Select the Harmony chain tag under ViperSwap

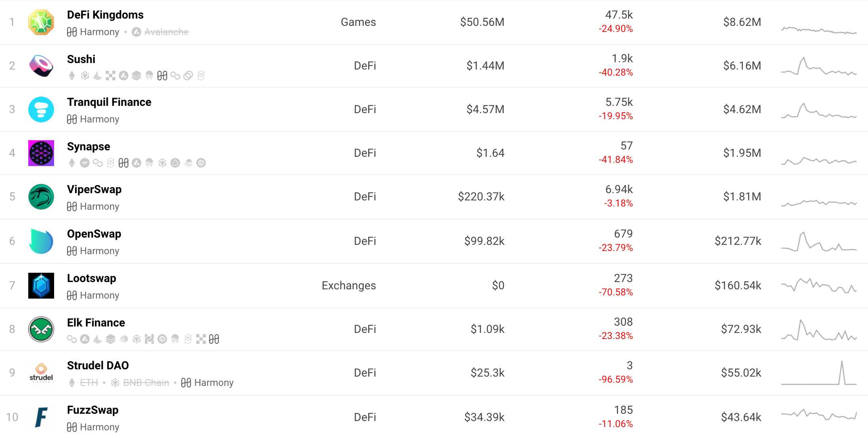tap(93, 206)
